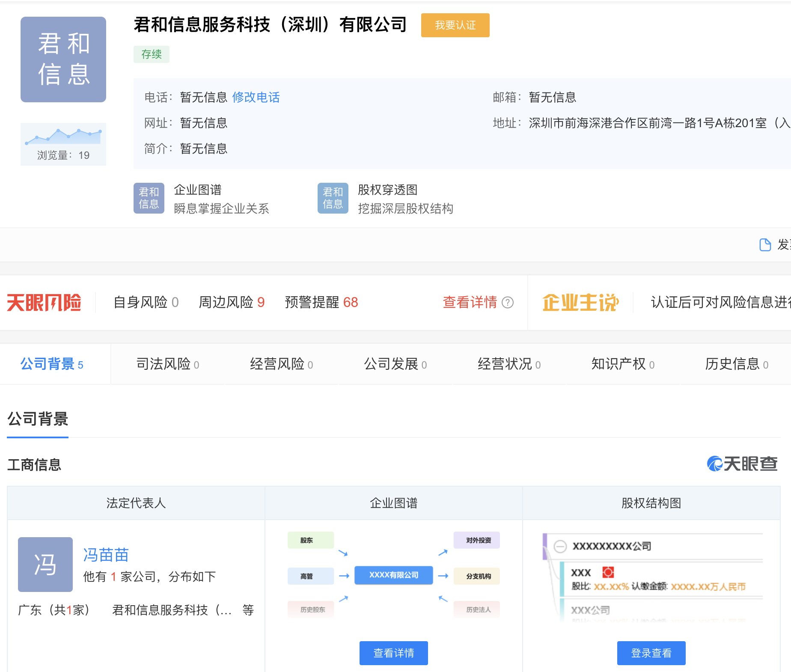This screenshot has height=672, width=791.
Task: Switch to the 知识产权 tab
Action: pos(623,364)
